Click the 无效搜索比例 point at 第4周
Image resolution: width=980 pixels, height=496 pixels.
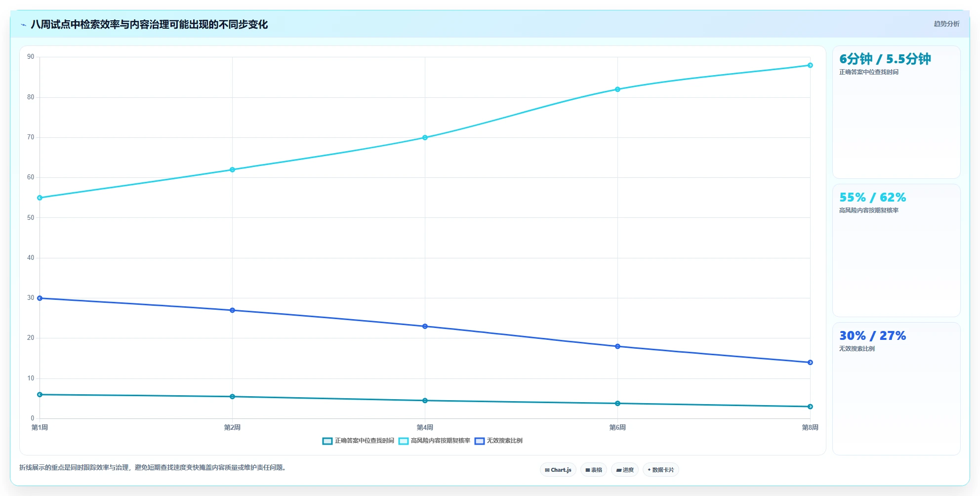(425, 326)
